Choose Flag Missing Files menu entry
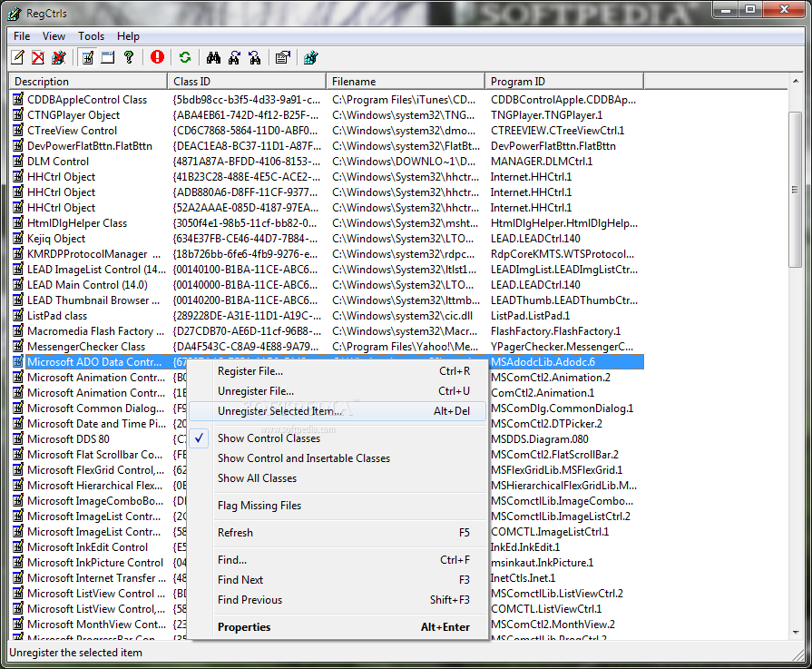Image resolution: width=812 pixels, height=669 pixels. tap(338, 506)
